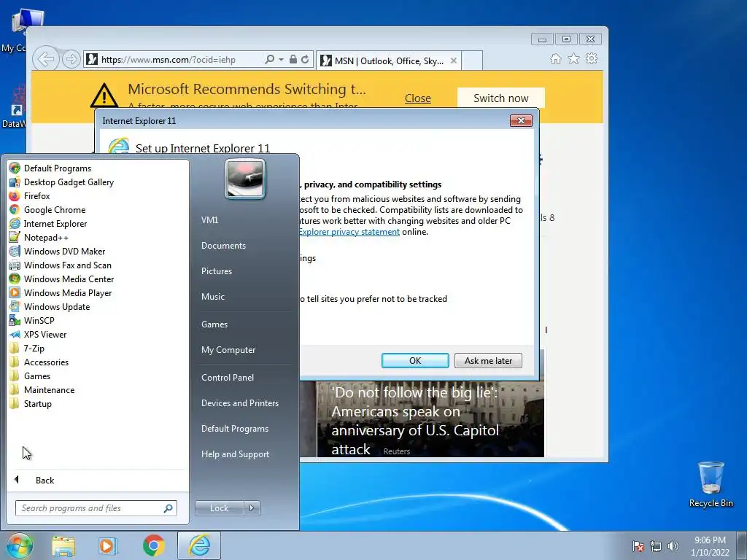Open Pictures from the Start menu
This screenshot has height=560, width=747.
click(216, 271)
